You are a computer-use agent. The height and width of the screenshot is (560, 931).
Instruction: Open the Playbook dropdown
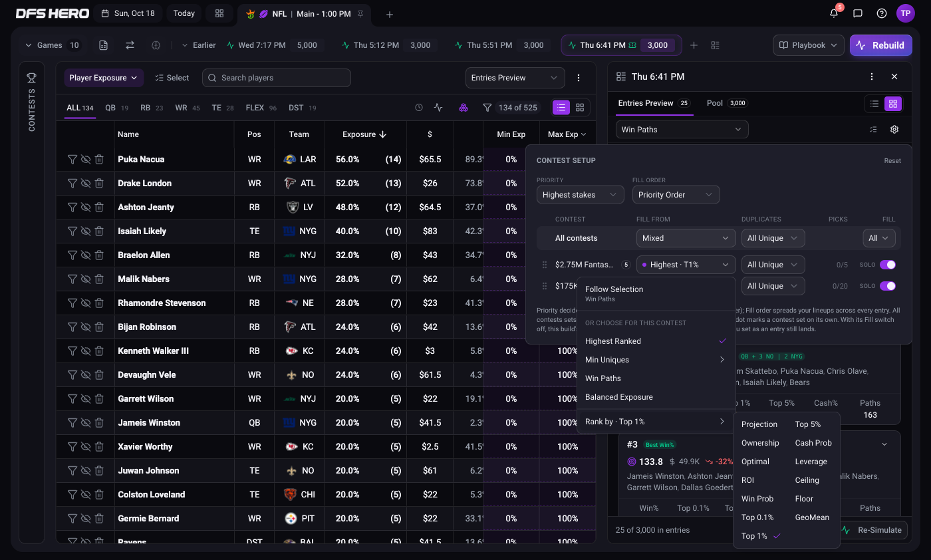click(809, 45)
